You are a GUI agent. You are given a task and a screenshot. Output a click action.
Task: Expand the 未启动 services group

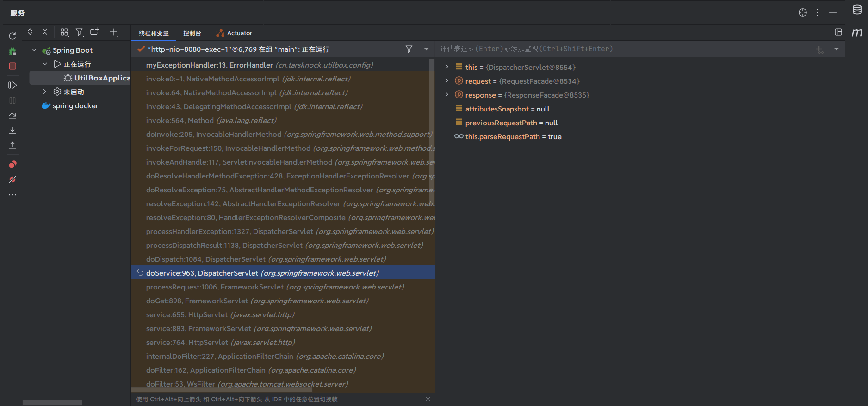pos(45,92)
